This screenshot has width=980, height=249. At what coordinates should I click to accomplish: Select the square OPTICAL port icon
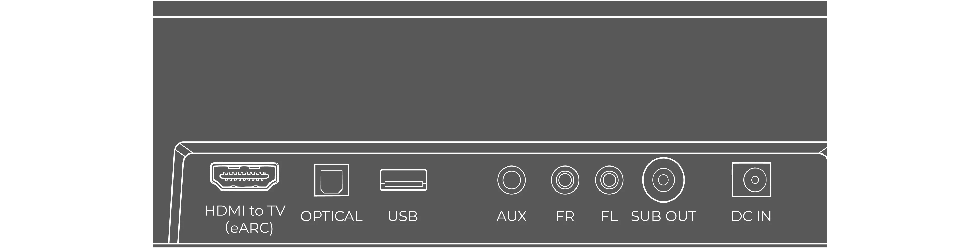(331, 180)
